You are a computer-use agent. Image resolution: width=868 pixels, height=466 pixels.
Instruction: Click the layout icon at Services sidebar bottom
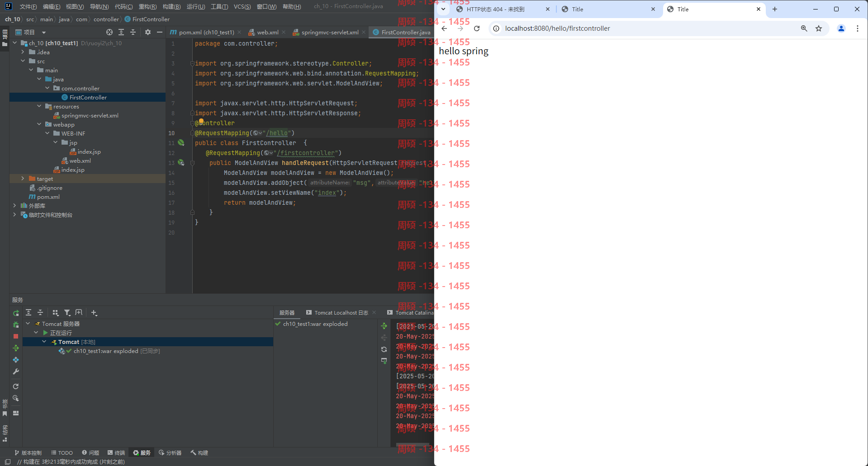coord(16,413)
